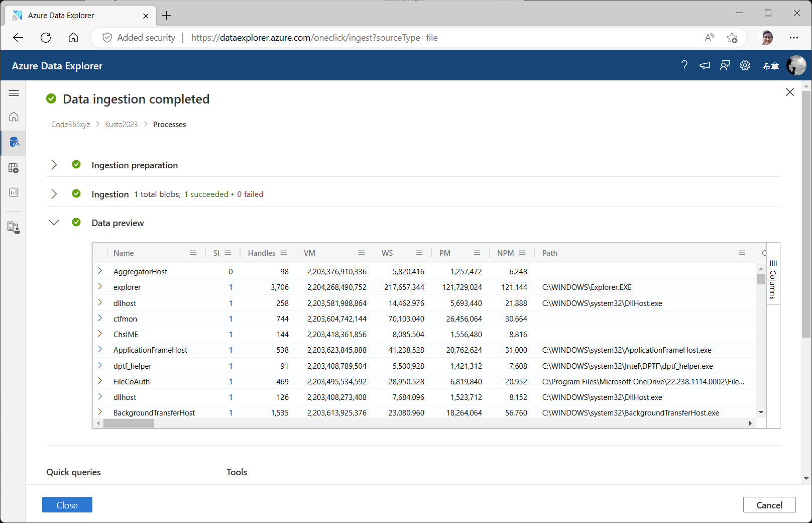The width and height of the screenshot is (812, 523).
Task: Open the user account avatar
Action: pyautogui.click(x=796, y=65)
